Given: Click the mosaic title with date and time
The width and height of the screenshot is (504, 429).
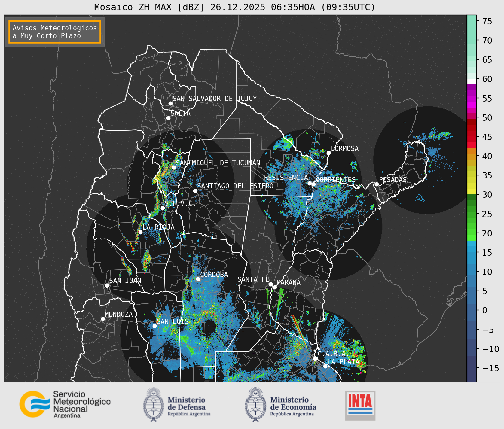Looking at the screenshot, I should pyautogui.click(x=235, y=7).
